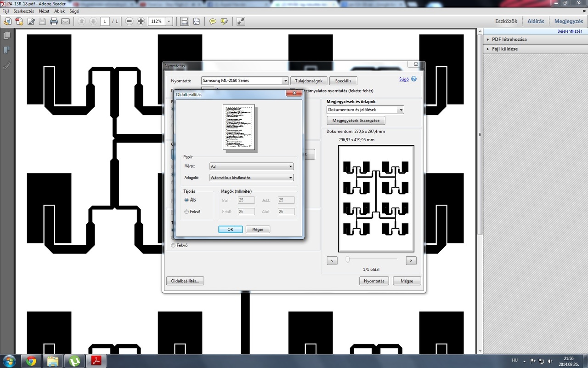Open the Méret paper size dropdown
Viewport: 588px width, 368px height.
(251, 166)
